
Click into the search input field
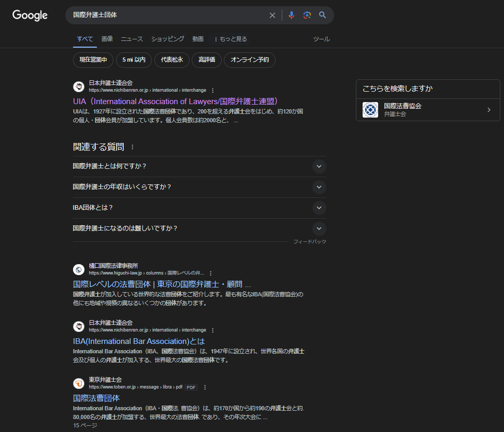[x=166, y=16]
